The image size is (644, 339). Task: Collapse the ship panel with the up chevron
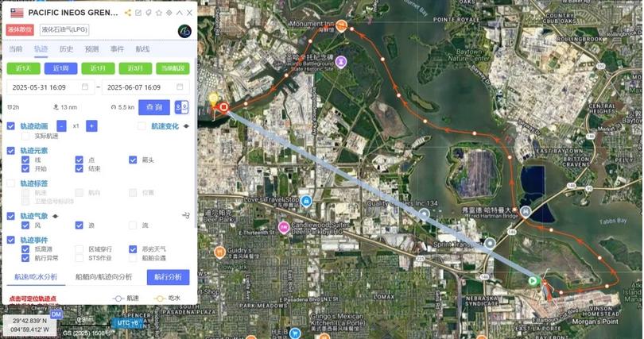[x=180, y=13]
